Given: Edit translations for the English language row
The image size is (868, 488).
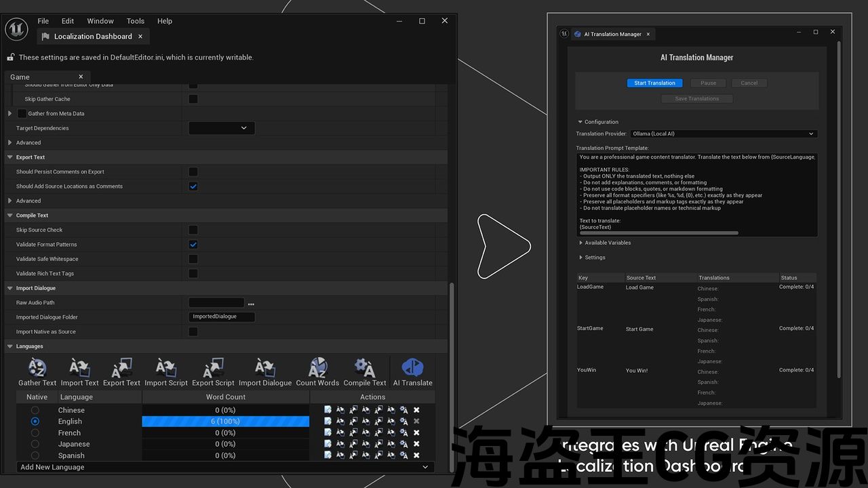Looking at the screenshot, I should 328,421.
